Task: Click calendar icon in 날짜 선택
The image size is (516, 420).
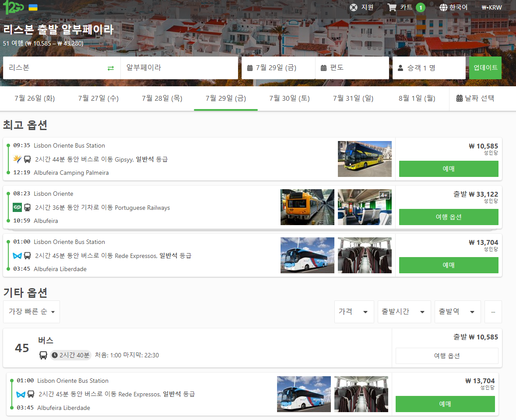Action: click(460, 98)
